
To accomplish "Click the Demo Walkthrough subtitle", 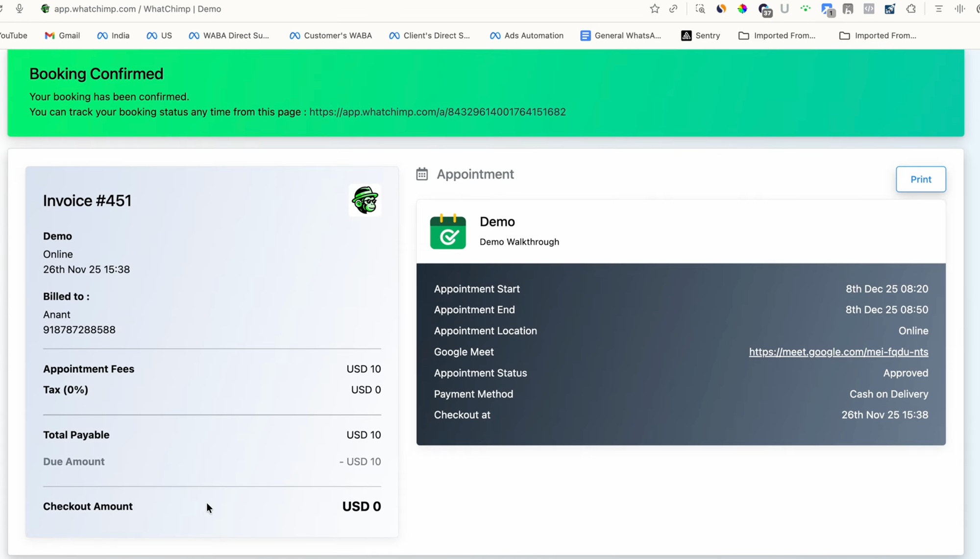I will tap(519, 242).
